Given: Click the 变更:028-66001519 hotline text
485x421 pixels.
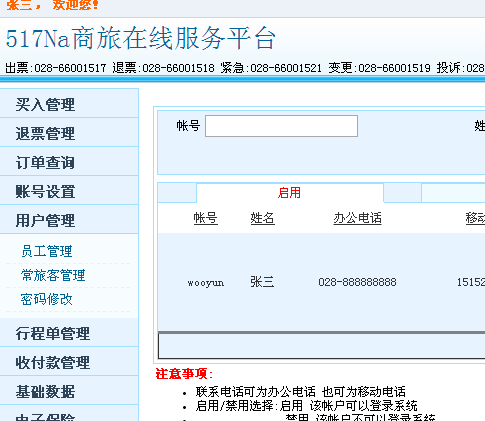Looking at the screenshot, I should [379, 68].
